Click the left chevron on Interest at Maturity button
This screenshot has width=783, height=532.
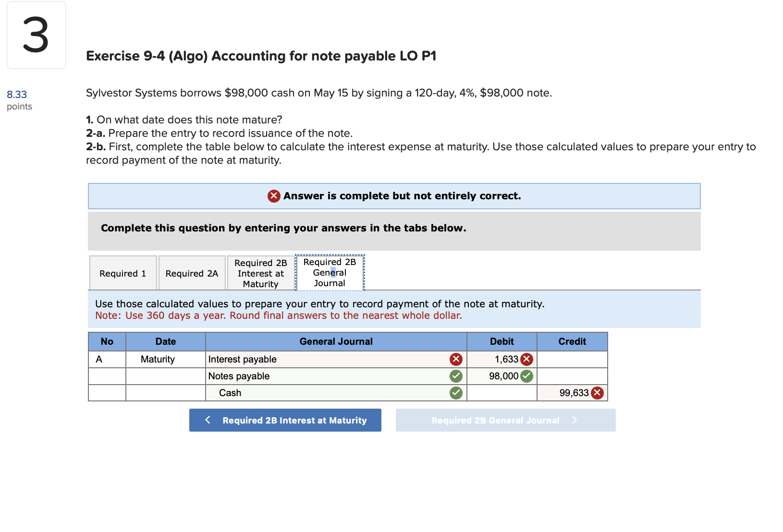tap(207, 420)
